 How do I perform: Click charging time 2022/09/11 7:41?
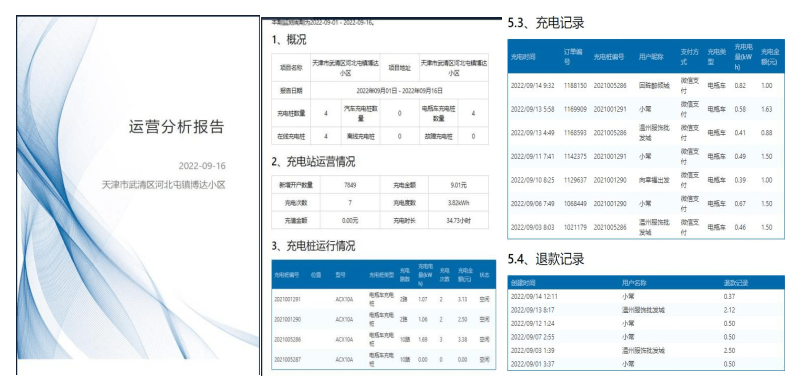pyautogui.click(x=532, y=156)
